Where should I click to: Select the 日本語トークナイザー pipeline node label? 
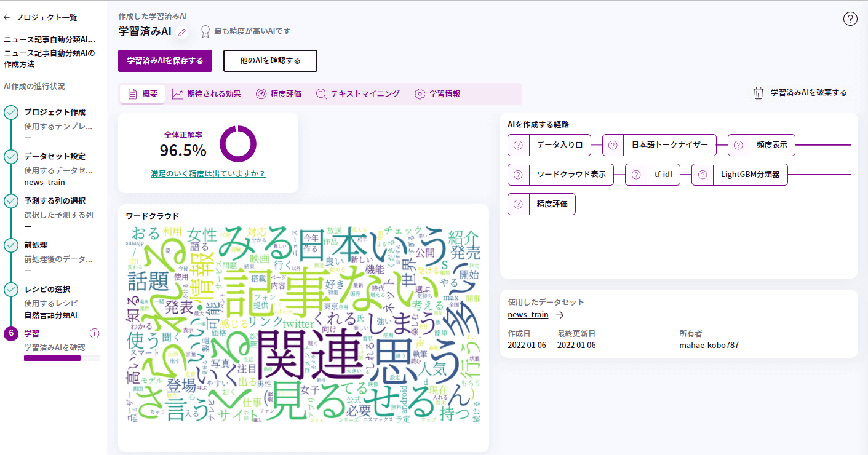click(670, 146)
